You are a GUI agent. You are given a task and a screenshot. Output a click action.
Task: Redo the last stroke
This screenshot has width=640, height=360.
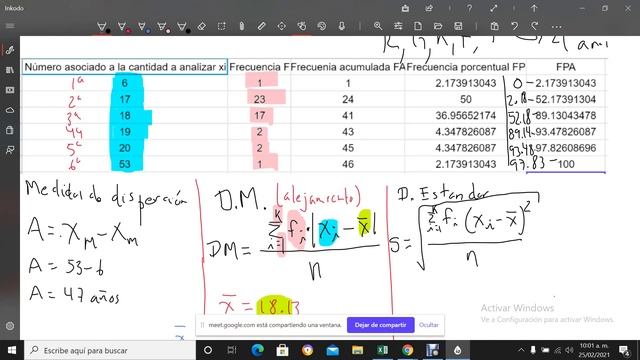535,27
